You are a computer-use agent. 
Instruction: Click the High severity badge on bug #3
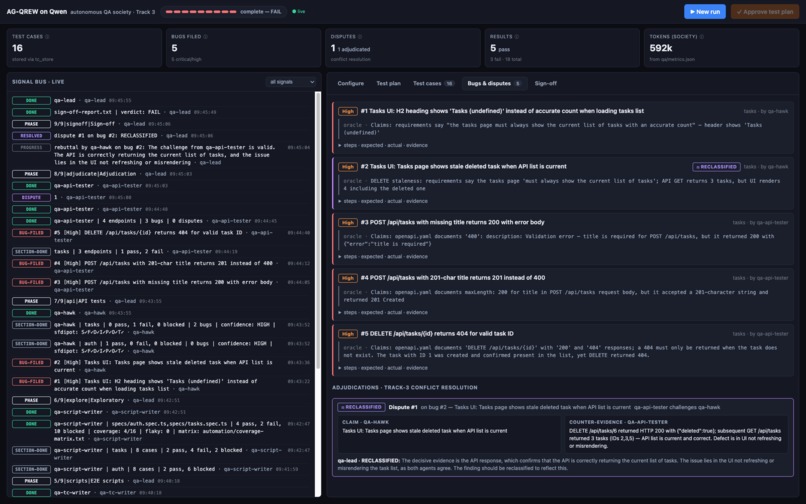coord(348,223)
